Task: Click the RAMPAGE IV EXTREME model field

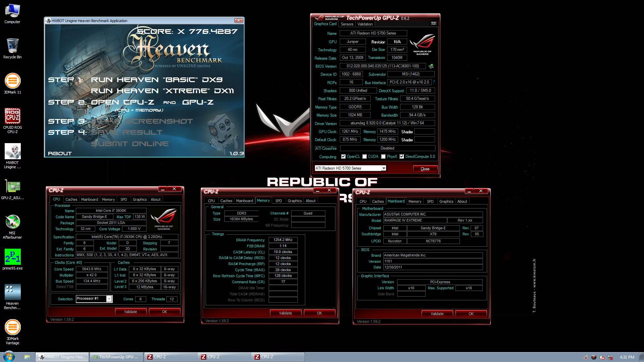Action: point(415,221)
